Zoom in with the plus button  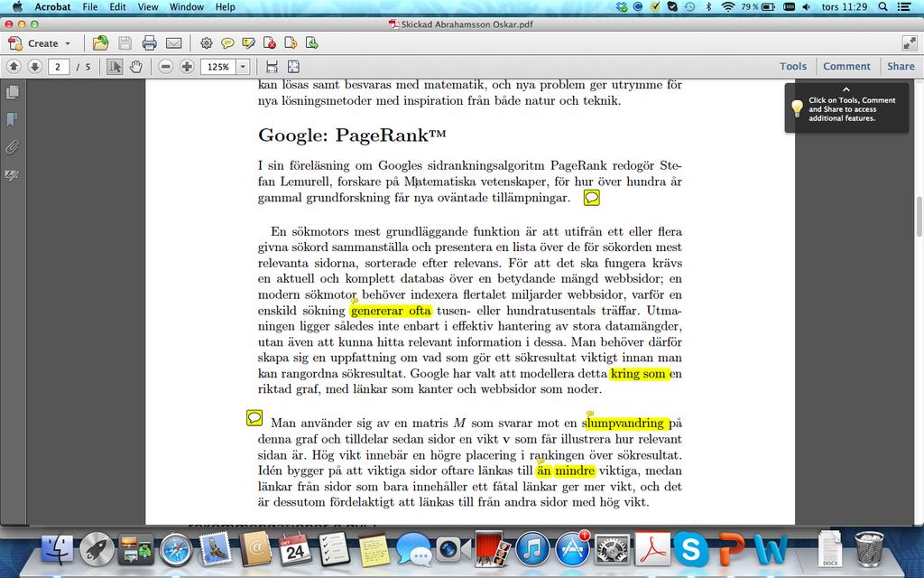point(188,67)
